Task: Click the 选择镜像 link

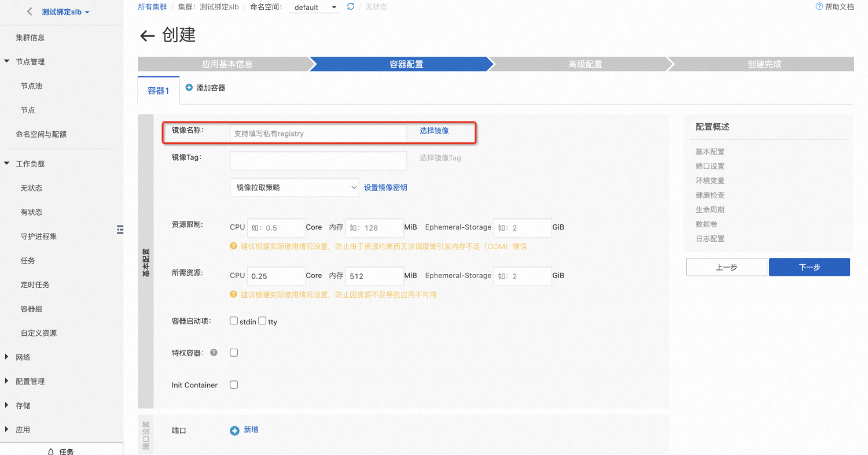Action: click(x=434, y=131)
